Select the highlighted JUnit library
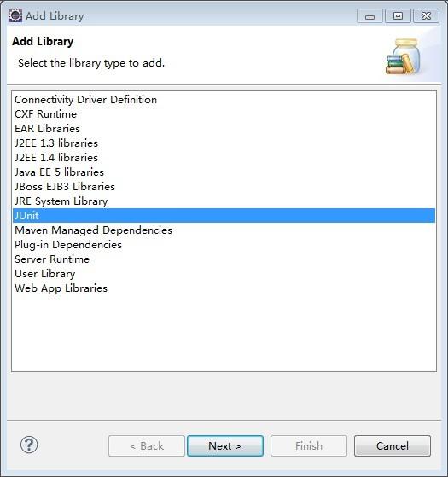 click(x=224, y=216)
